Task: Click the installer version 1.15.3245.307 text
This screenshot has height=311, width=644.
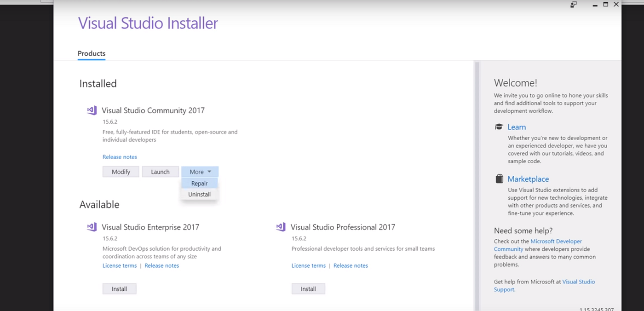Action: click(x=597, y=310)
